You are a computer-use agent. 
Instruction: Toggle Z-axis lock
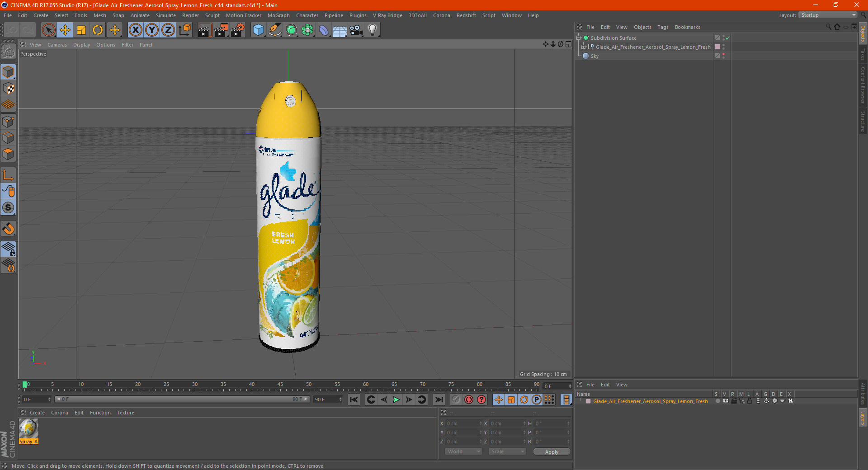click(x=168, y=30)
